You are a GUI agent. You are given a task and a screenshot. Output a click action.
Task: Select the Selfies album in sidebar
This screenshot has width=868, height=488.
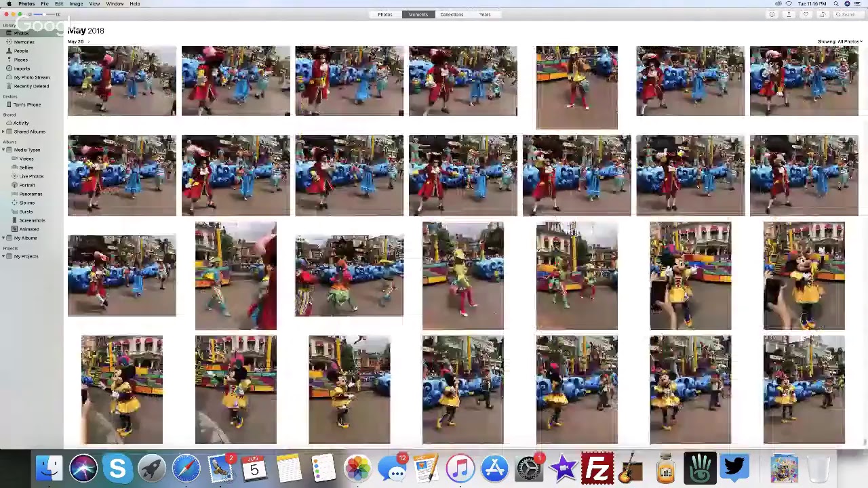point(26,167)
